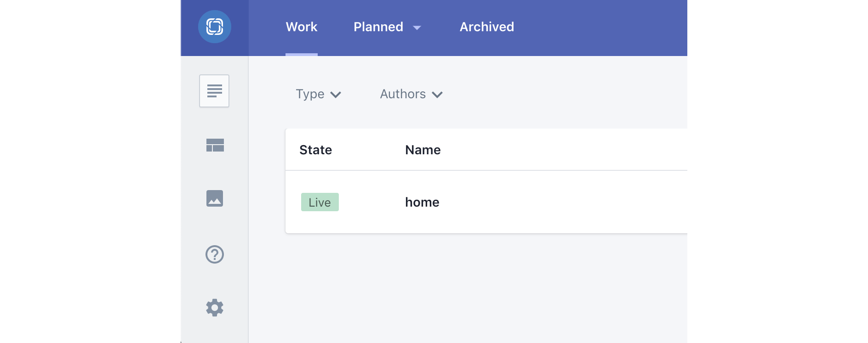Click the Help question mark icon
868x343 pixels.
[x=215, y=254]
